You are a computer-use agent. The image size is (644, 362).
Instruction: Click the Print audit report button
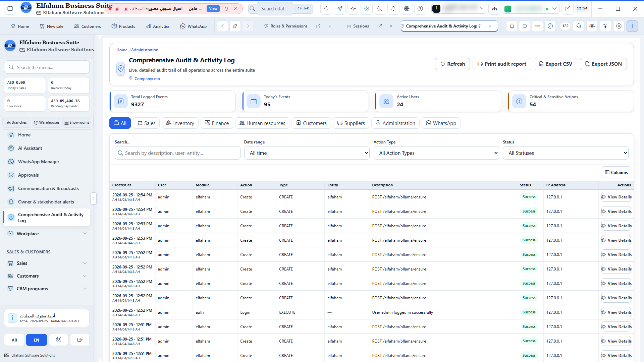502,64
